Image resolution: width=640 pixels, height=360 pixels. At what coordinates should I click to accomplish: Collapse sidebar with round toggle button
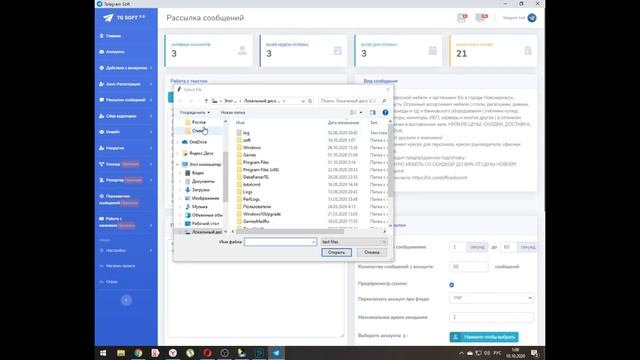(126, 300)
